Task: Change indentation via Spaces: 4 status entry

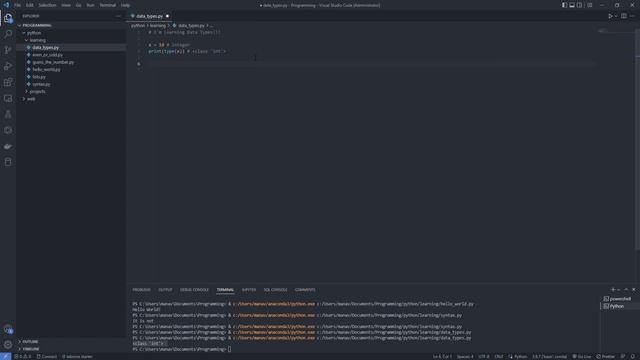Action: point(465,356)
